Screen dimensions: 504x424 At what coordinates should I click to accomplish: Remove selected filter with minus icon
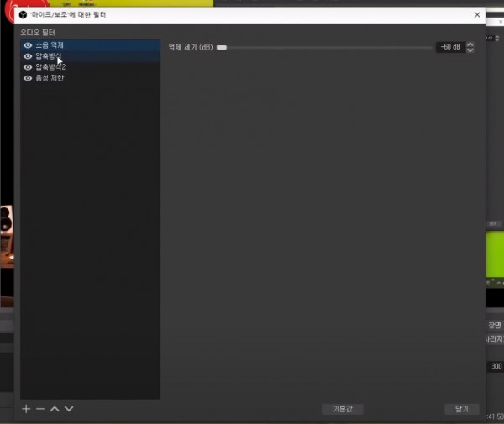tap(40, 409)
